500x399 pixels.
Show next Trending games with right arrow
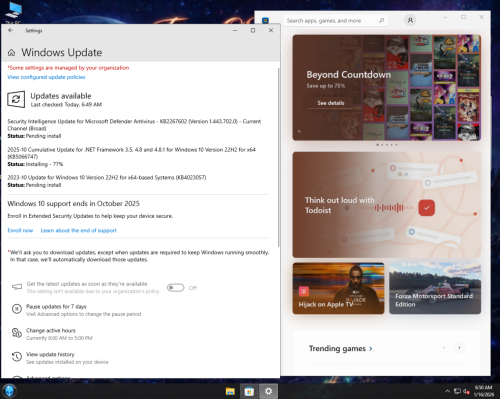click(459, 348)
